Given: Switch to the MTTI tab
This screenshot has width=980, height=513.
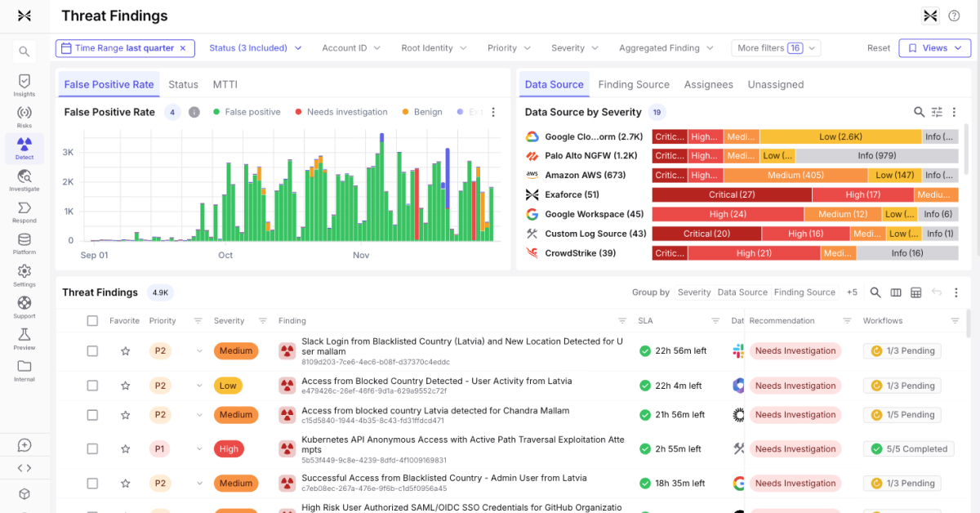Looking at the screenshot, I should [225, 84].
